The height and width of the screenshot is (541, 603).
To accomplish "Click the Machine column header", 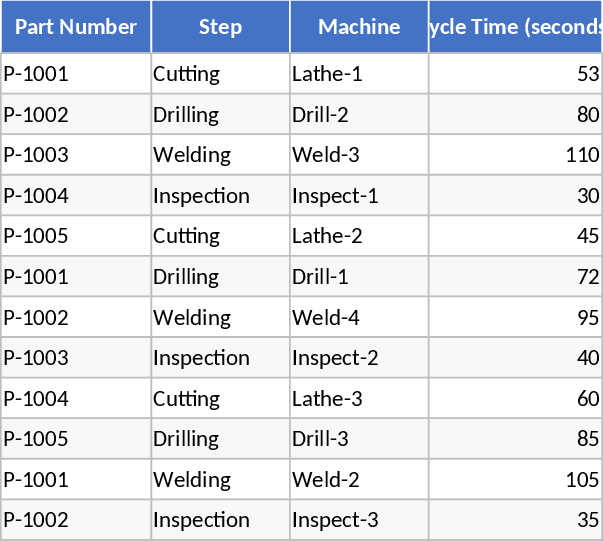I will [359, 27].
